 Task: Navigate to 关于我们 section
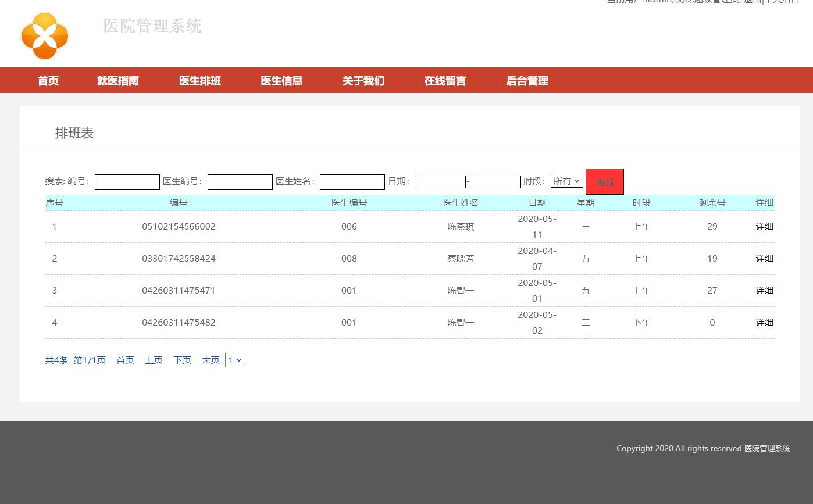363,81
